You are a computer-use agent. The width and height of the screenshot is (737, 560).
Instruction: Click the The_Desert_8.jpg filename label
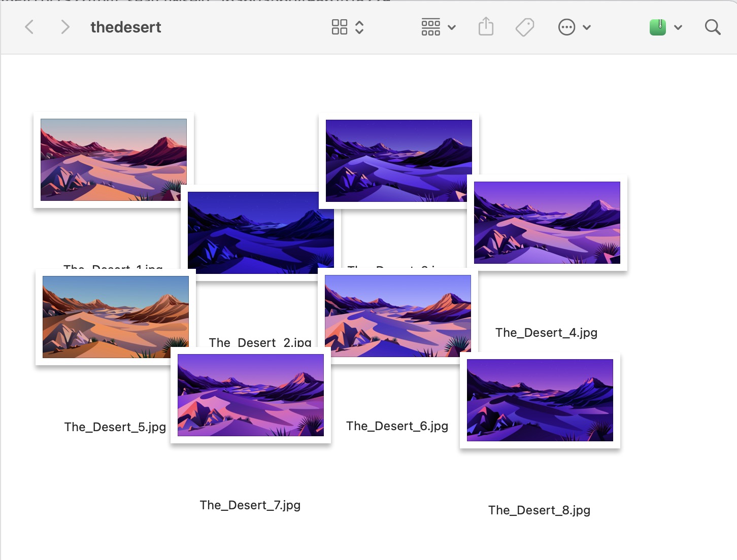point(540,510)
